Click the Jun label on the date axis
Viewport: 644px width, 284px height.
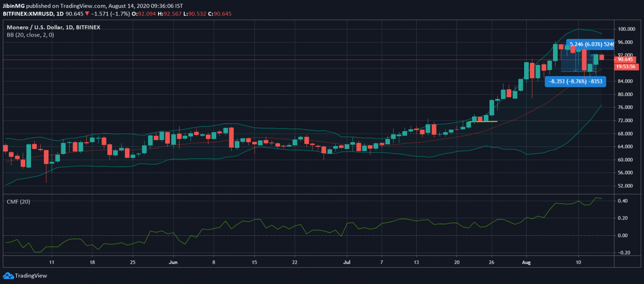(x=173, y=262)
